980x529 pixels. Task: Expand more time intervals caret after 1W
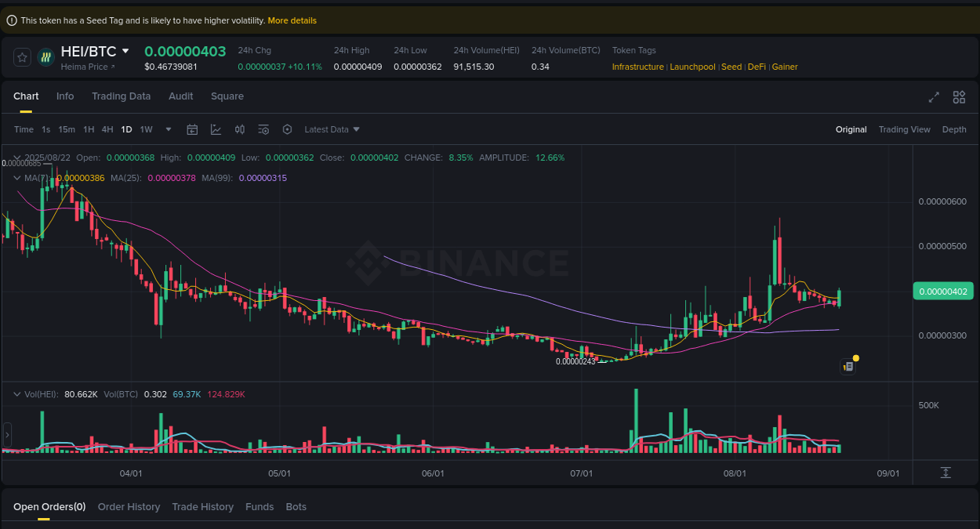point(169,129)
